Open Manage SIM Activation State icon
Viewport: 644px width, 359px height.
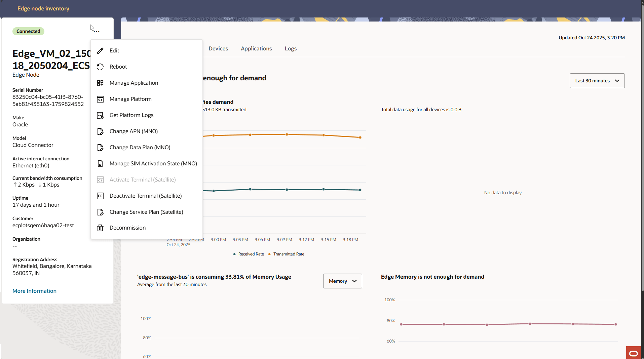(x=100, y=163)
